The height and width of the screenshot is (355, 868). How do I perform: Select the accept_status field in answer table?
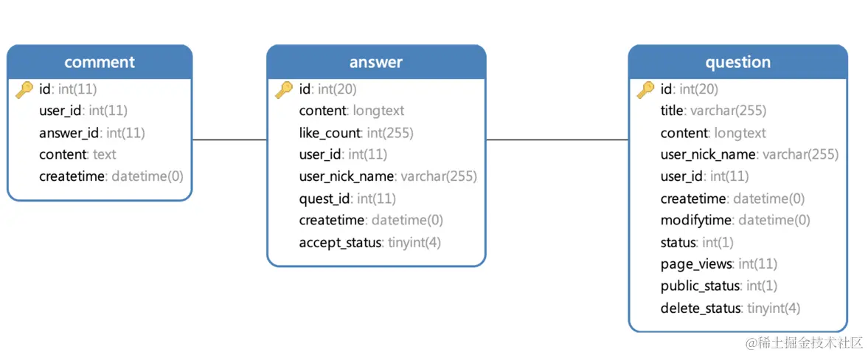click(x=341, y=242)
